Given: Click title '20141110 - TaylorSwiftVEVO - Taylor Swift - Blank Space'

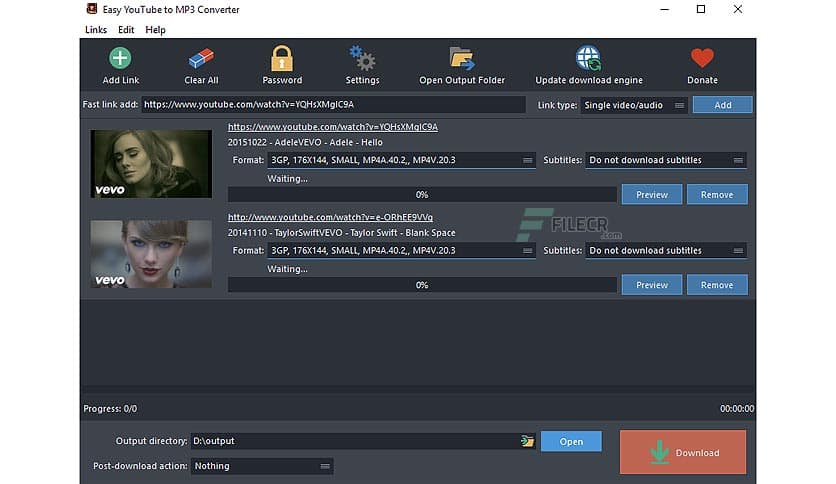Looking at the screenshot, I should [x=341, y=233].
